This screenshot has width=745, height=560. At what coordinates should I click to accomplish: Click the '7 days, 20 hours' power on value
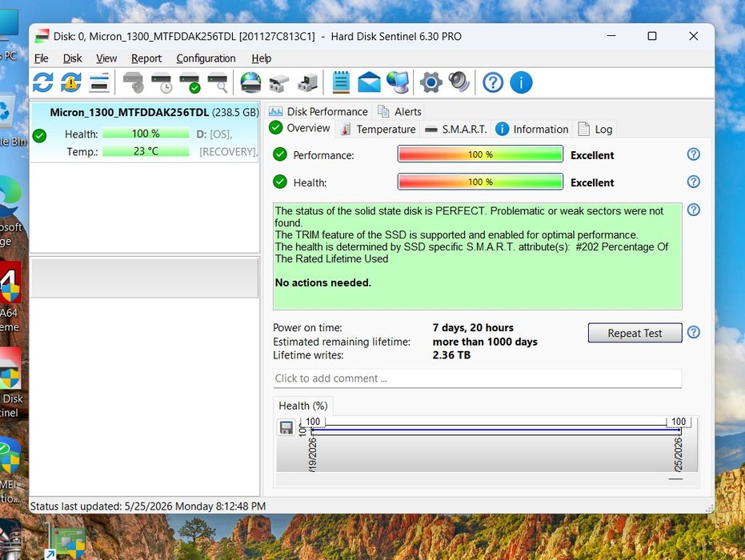coord(473,328)
